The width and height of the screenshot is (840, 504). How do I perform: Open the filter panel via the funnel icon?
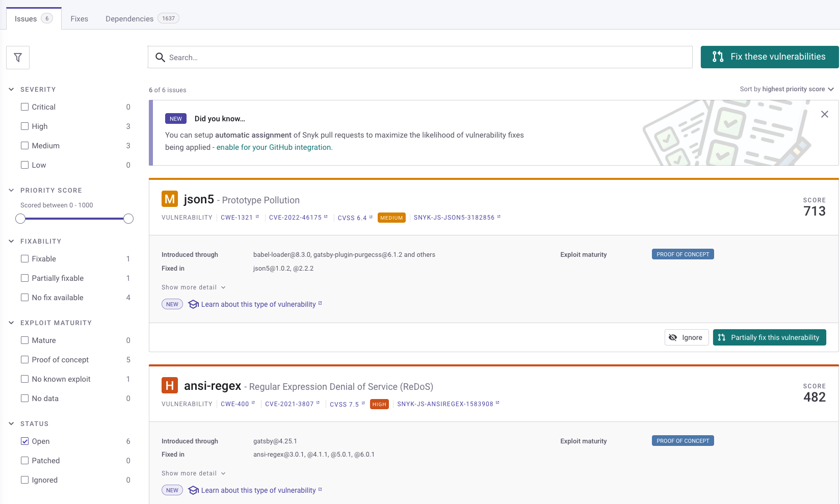pos(17,57)
